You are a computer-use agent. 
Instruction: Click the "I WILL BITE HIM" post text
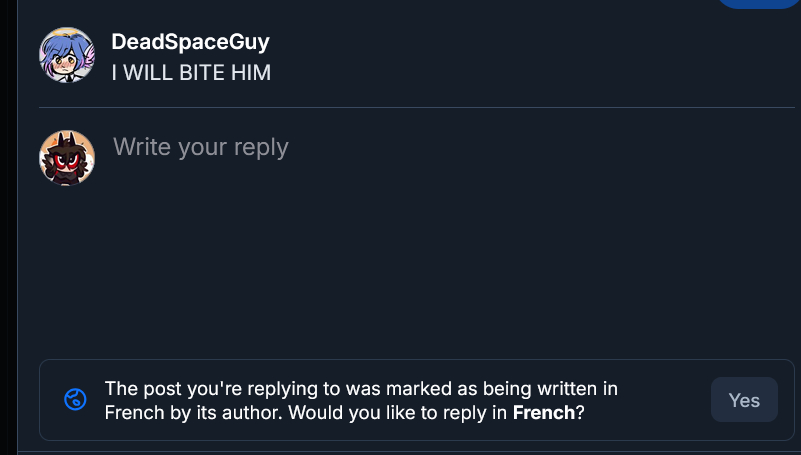click(190, 73)
